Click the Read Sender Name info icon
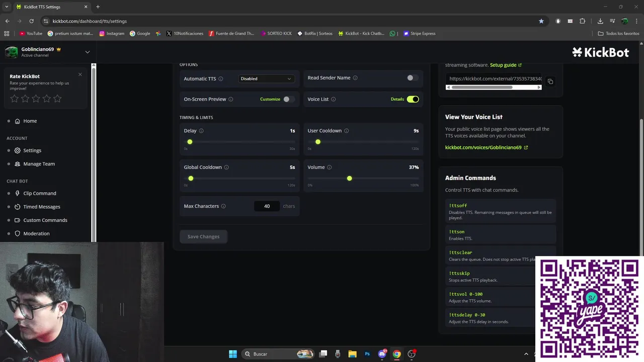644x362 pixels. tap(355, 78)
